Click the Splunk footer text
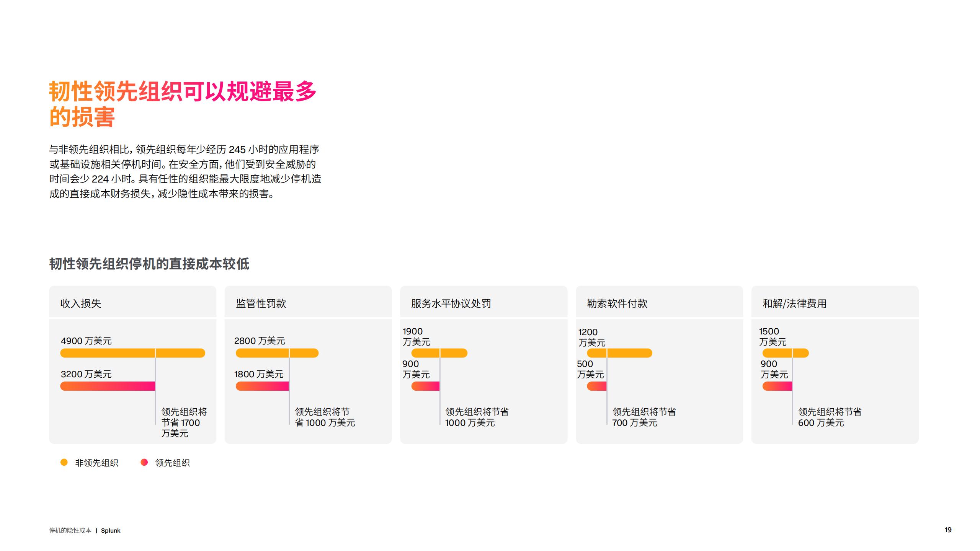Viewport: 980px width, 551px height. [111, 530]
